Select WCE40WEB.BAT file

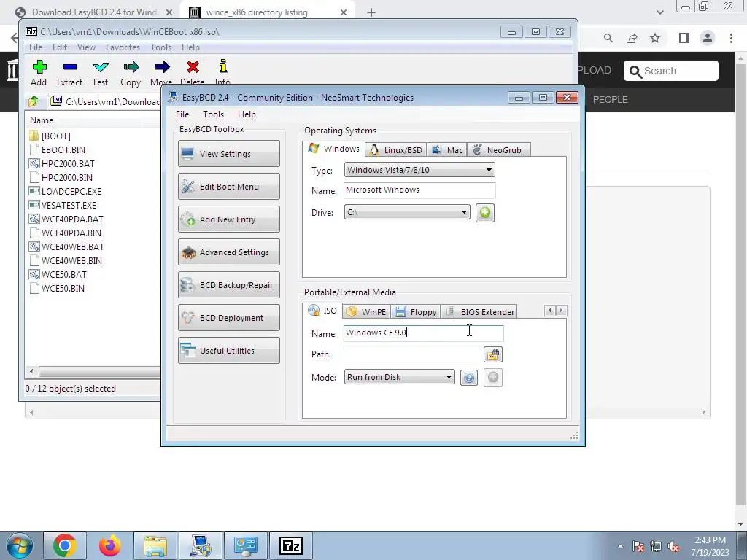point(66,246)
